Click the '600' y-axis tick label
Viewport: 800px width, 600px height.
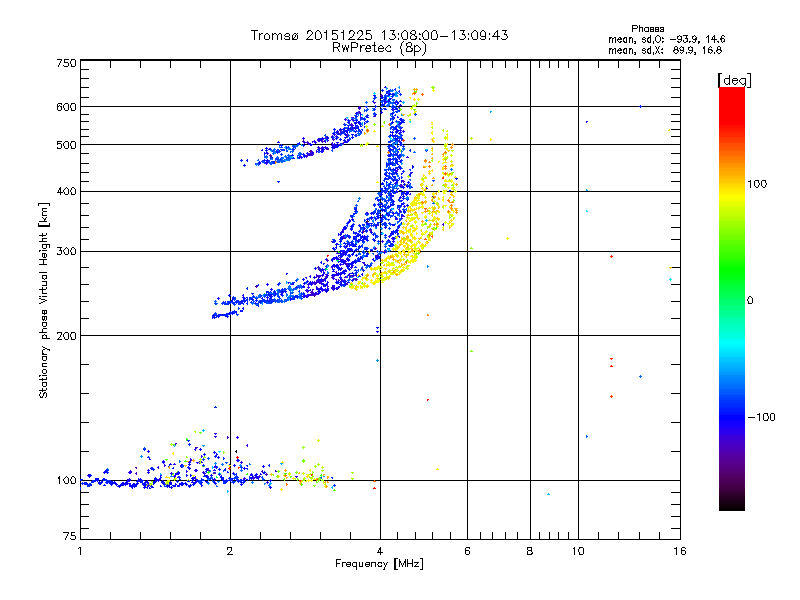[x=67, y=107]
